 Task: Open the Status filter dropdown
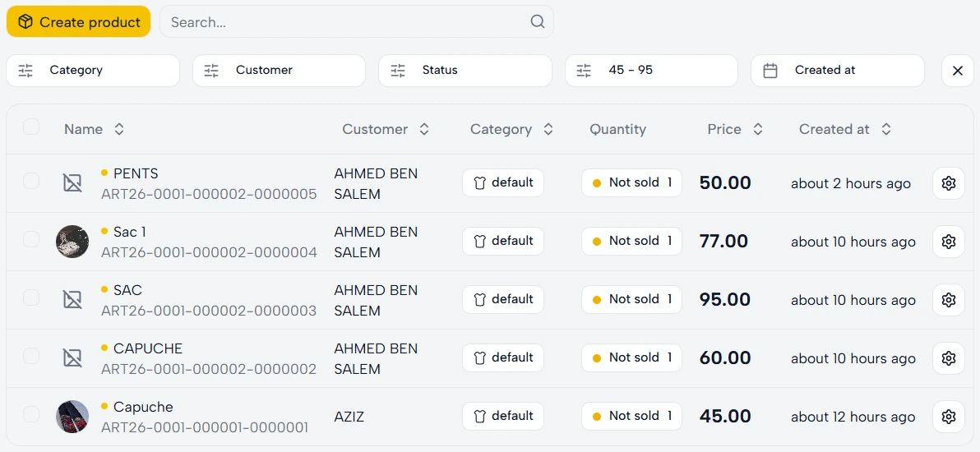click(465, 71)
